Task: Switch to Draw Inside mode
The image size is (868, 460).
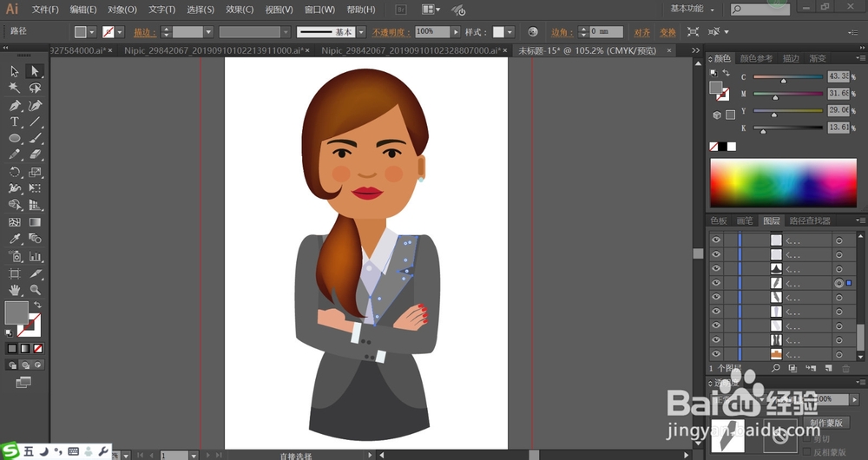Action: coord(37,365)
